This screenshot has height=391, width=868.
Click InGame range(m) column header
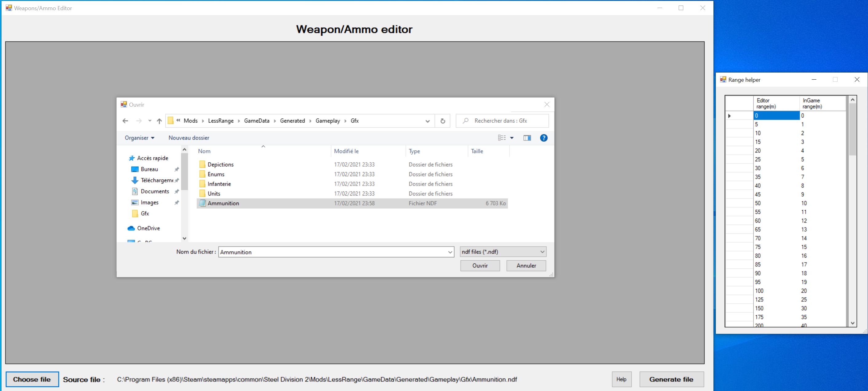click(x=822, y=104)
